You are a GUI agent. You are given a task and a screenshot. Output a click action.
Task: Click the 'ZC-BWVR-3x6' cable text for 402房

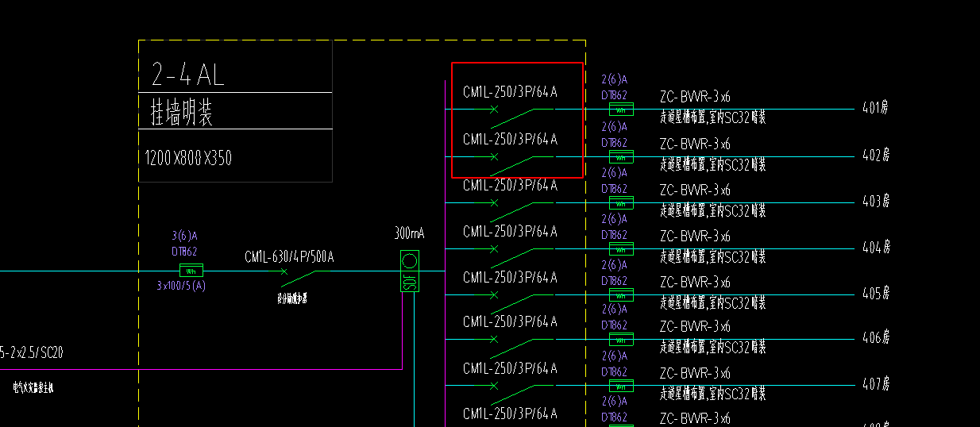[x=695, y=144]
